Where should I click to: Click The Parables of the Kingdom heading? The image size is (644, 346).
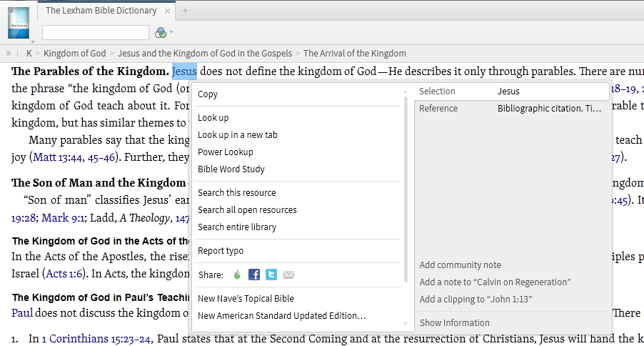(x=90, y=71)
